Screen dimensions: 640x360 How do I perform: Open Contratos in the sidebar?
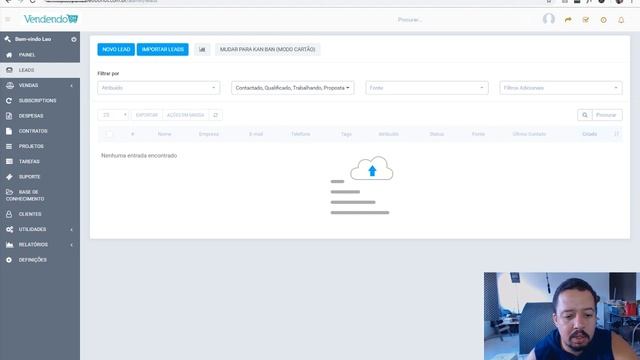click(40, 131)
